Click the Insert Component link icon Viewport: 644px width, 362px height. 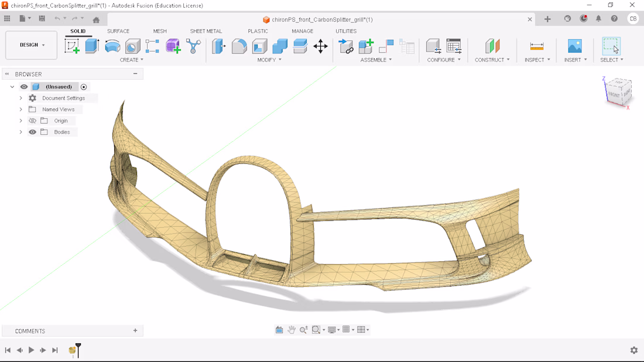[x=346, y=46]
